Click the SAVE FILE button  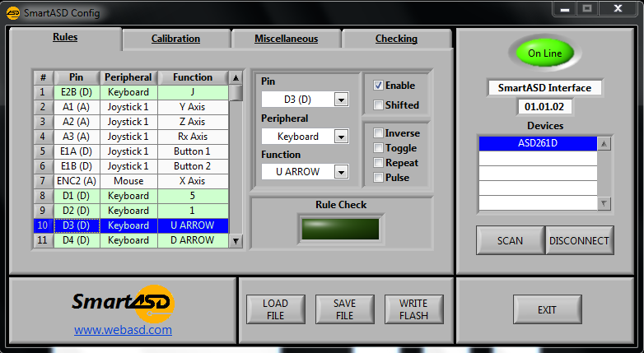(344, 309)
